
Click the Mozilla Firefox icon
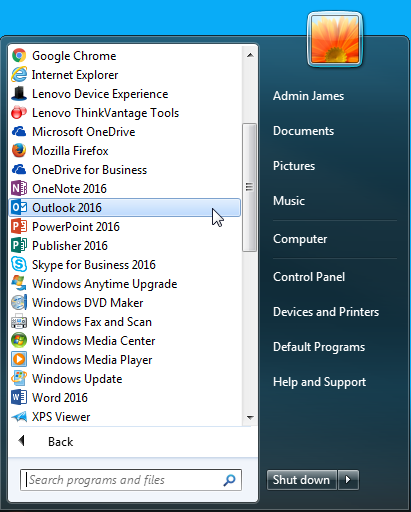coord(19,150)
